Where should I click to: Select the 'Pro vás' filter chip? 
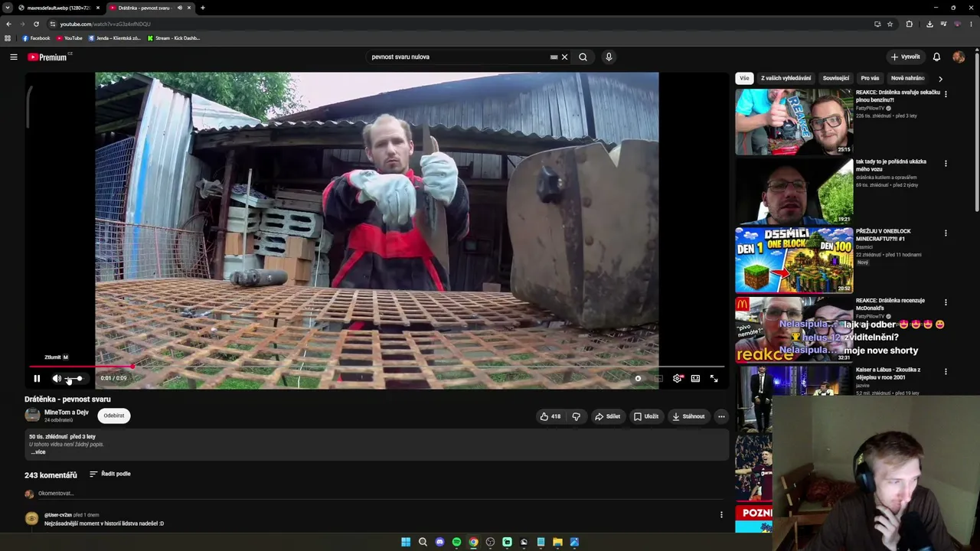click(870, 78)
